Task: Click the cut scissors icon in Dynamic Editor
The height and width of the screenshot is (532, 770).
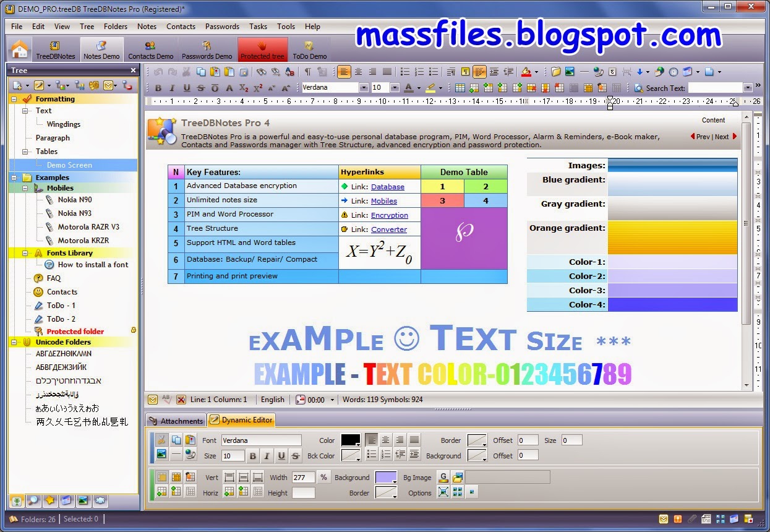Action: click(161, 440)
